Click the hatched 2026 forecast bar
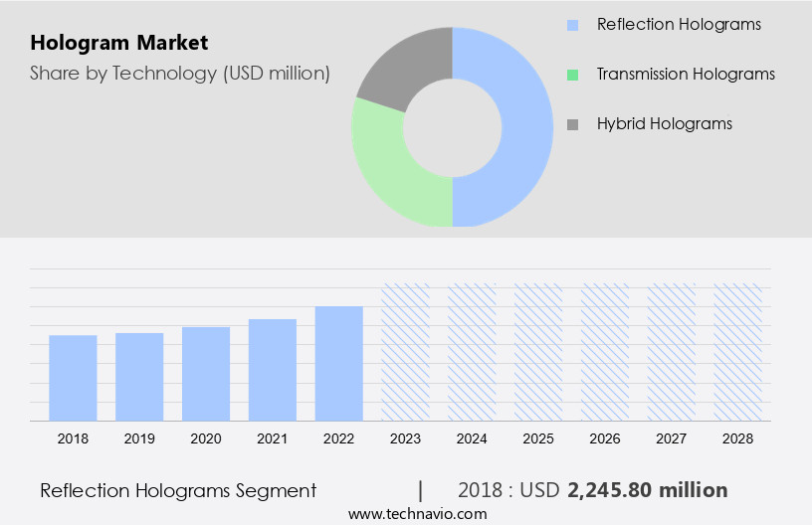This screenshot has height=525, width=812. tap(605, 352)
